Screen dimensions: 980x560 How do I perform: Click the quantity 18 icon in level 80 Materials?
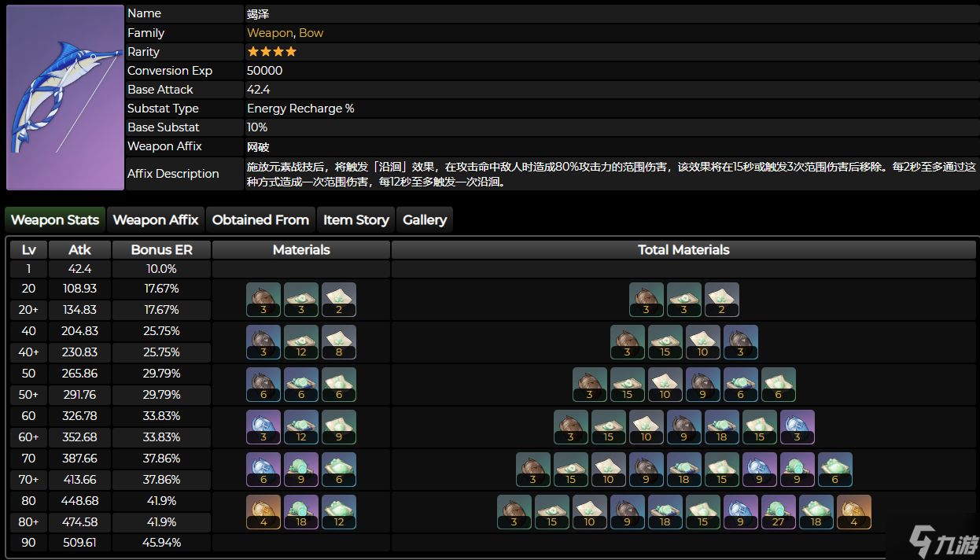coord(301,512)
